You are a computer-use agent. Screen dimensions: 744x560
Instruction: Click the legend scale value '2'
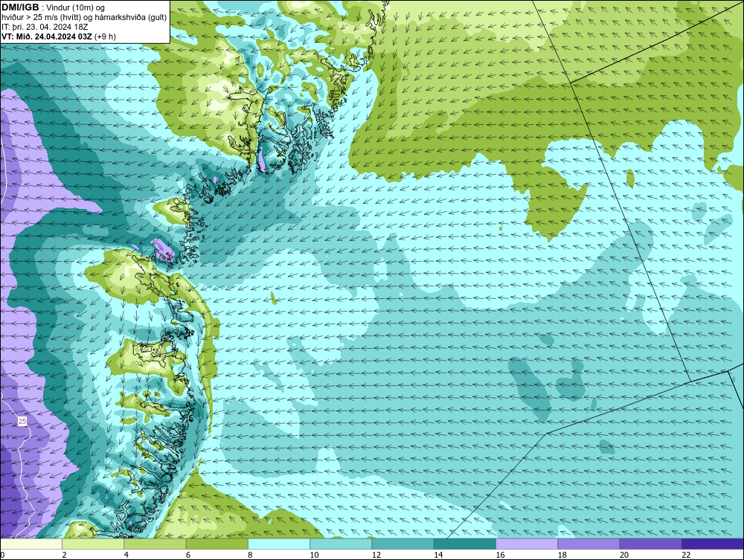(x=64, y=555)
